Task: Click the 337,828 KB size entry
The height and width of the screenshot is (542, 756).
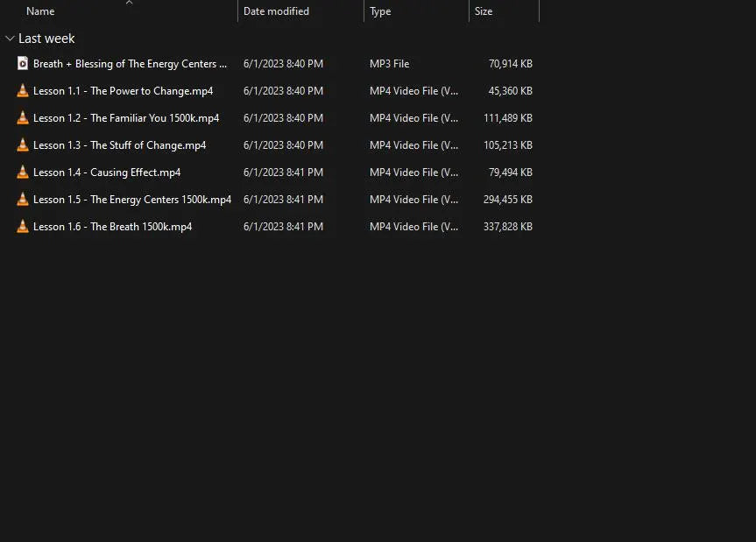Action: (x=508, y=227)
